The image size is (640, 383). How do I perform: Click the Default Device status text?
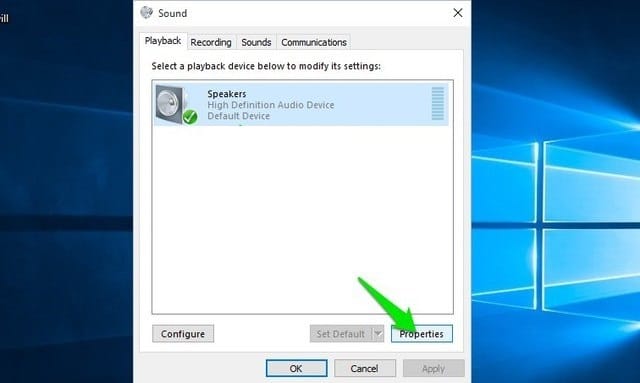(238, 116)
